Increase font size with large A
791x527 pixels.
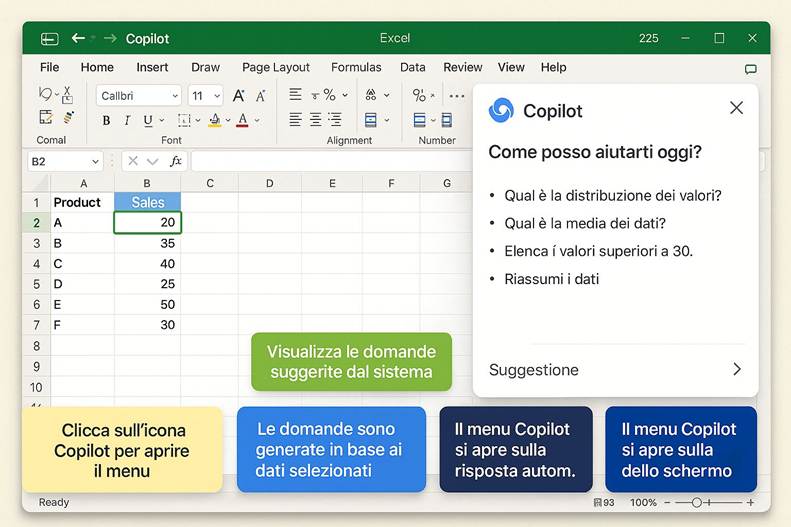(x=239, y=95)
